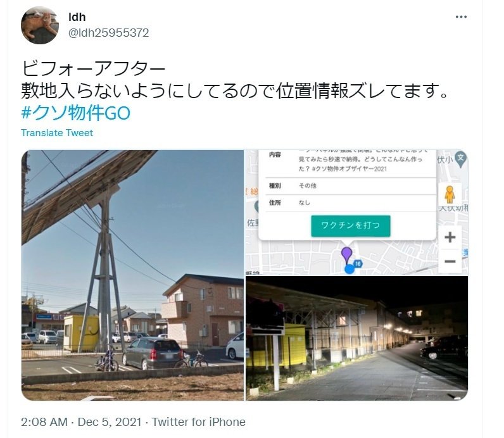
Task: Click the cat profile avatar
Action: tap(39, 25)
